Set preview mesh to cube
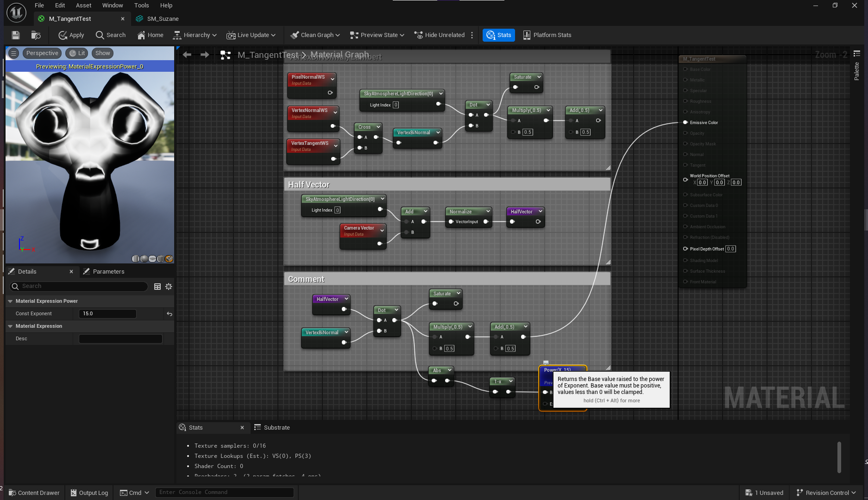This screenshot has width=868, height=500. [x=161, y=259]
